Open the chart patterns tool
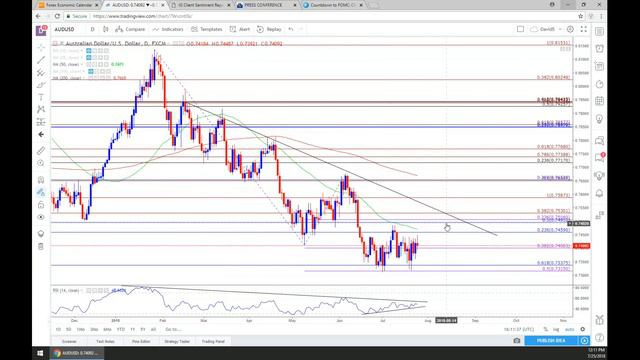The height and width of the screenshot is (360, 640). pyautogui.click(x=41, y=109)
